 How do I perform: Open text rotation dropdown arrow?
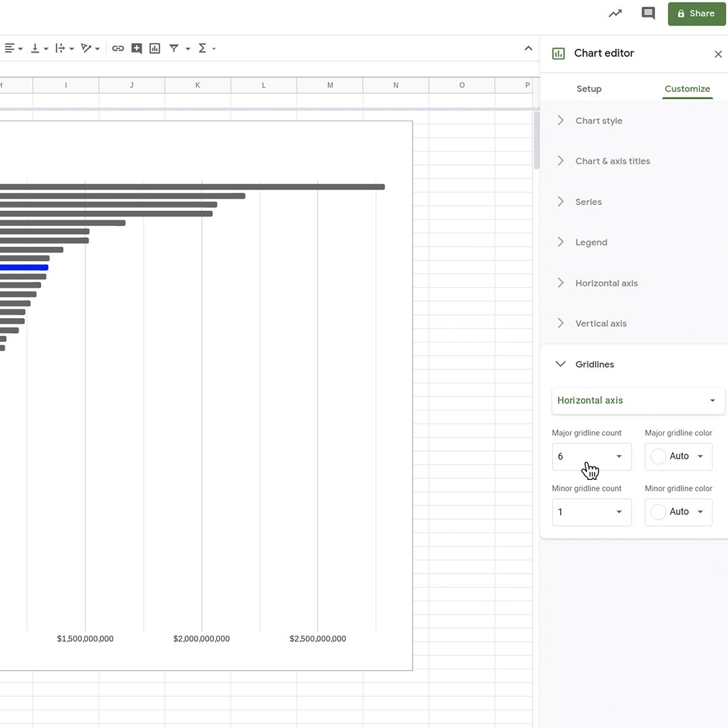coord(97,49)
